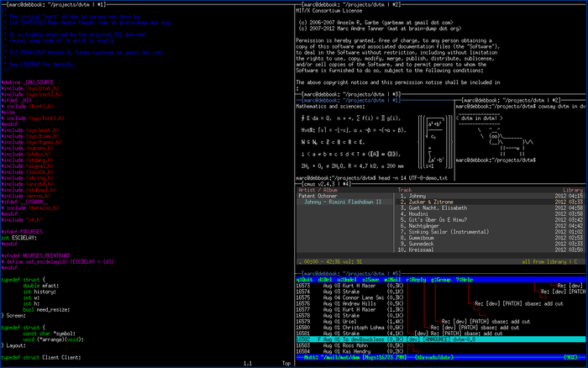The image size is (588, 368).
Task: Focus the window titled #1 in dvtm
Action: point(76,4)
